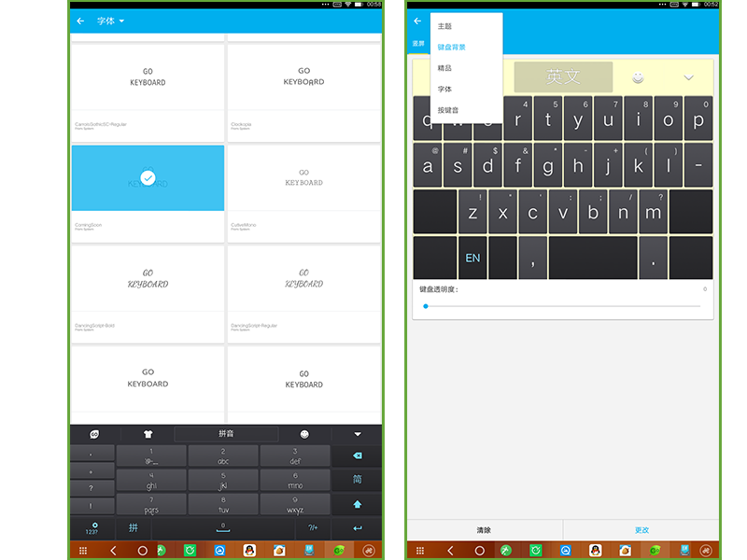Tap the 拼音 input mode bar
747x560 pixels.
pyautogui.click(x=226, y=434)
